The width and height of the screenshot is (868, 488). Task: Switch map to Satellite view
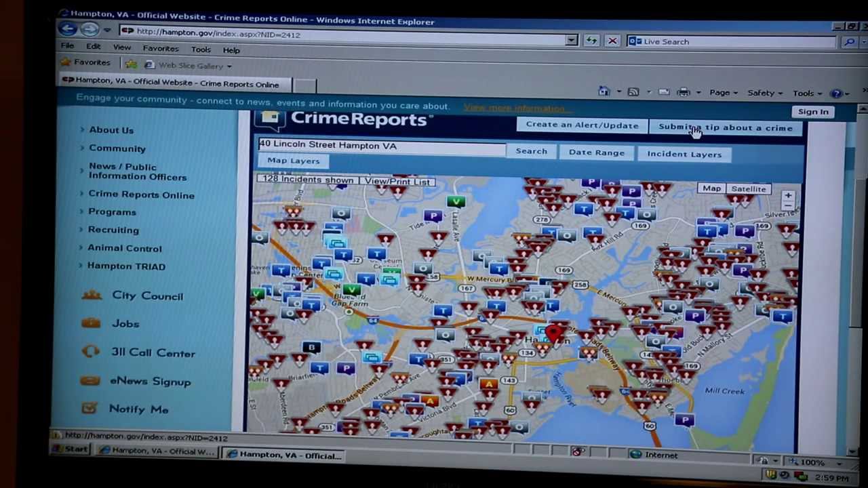tap(748, 189)
